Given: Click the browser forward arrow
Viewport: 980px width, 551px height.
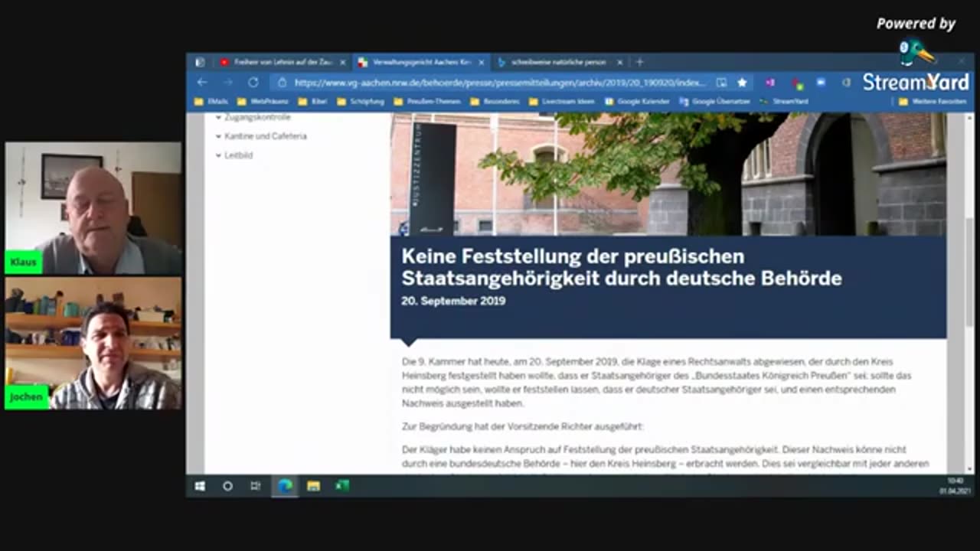Looking at the screenshot, I should [227, 83].
